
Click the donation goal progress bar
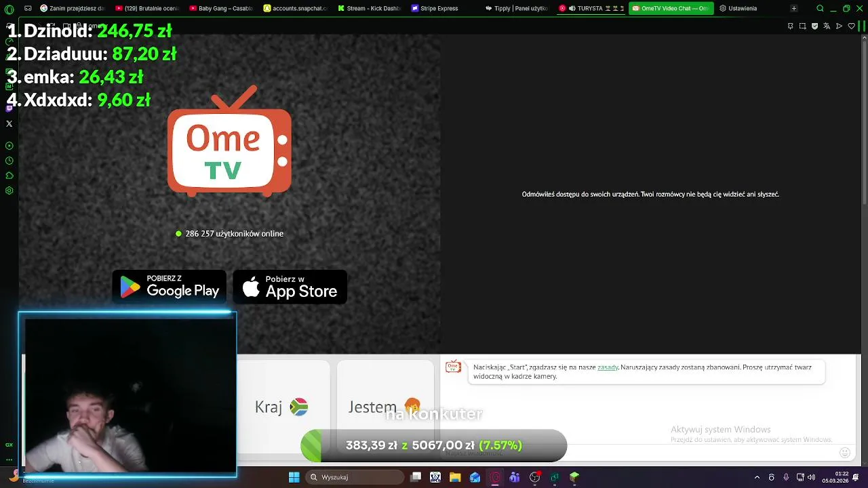pos(434,445)
